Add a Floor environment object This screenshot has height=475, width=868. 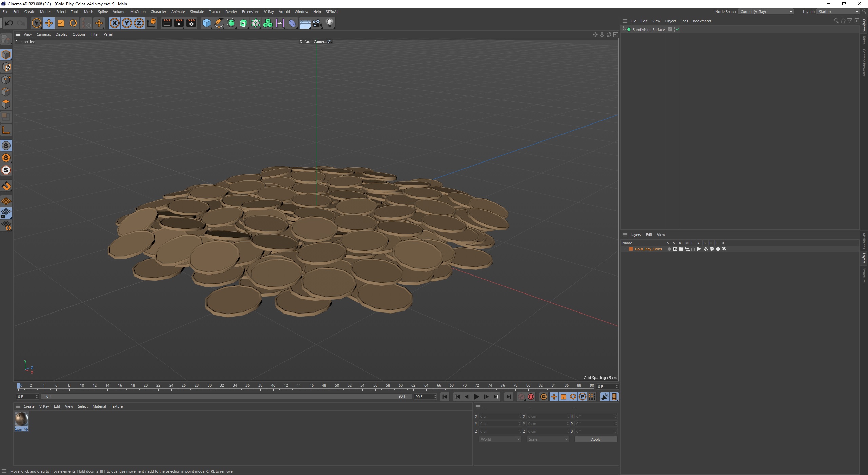point(305,23)
